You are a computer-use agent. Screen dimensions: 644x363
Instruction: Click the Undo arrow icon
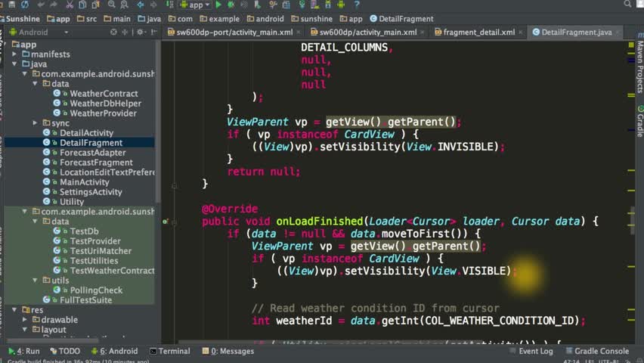point(41,5)
